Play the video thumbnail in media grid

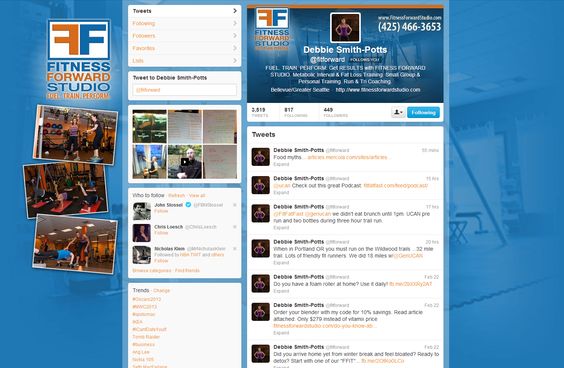(185, 162)
